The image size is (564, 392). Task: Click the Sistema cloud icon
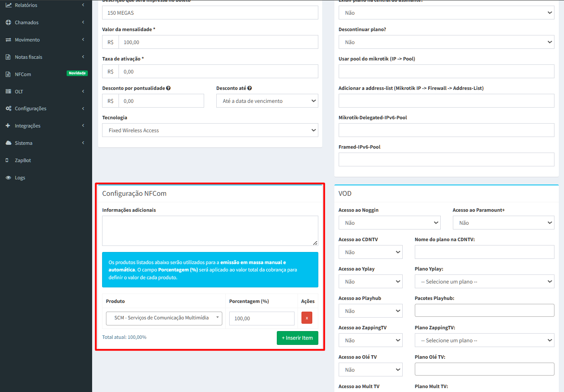(x=8, y=143)
